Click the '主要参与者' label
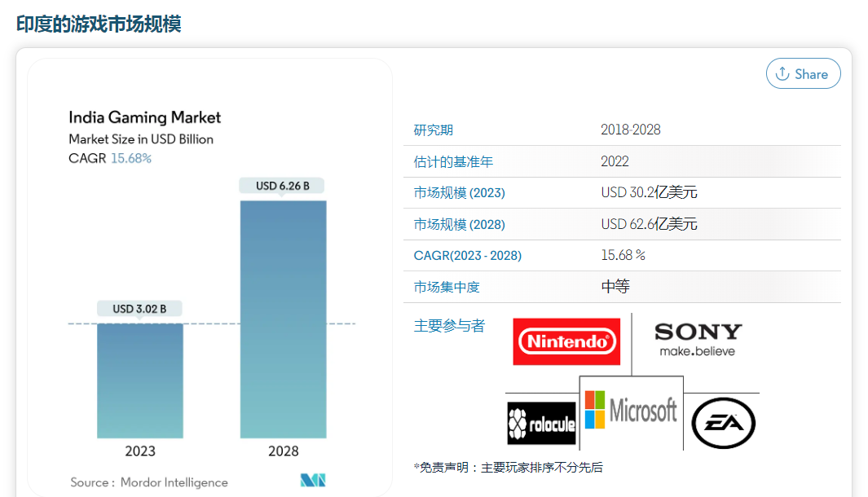The height and width of the screenshot is (497, 868). tap(449, 325)
